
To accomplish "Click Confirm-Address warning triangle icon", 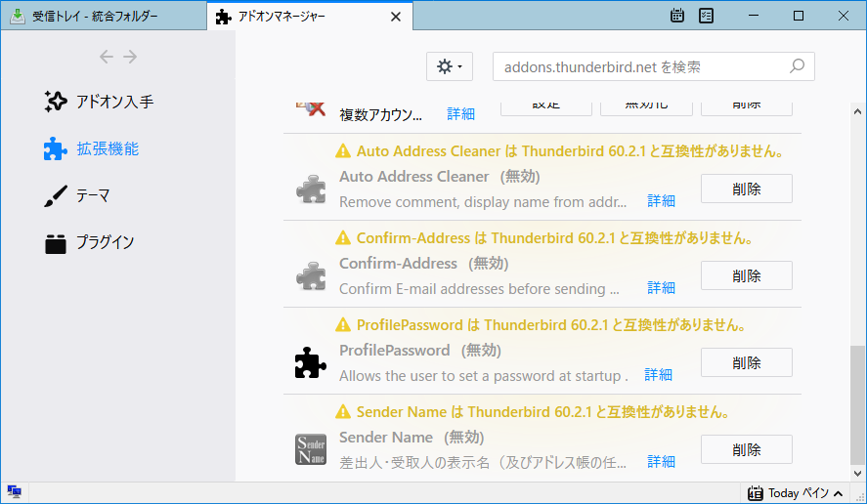I will [343, 237].
